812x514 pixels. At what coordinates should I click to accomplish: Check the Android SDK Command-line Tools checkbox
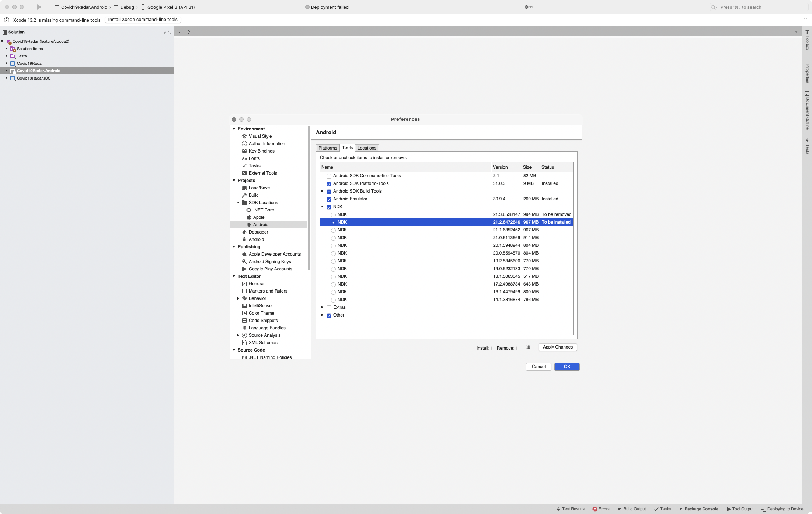[329, 176]
